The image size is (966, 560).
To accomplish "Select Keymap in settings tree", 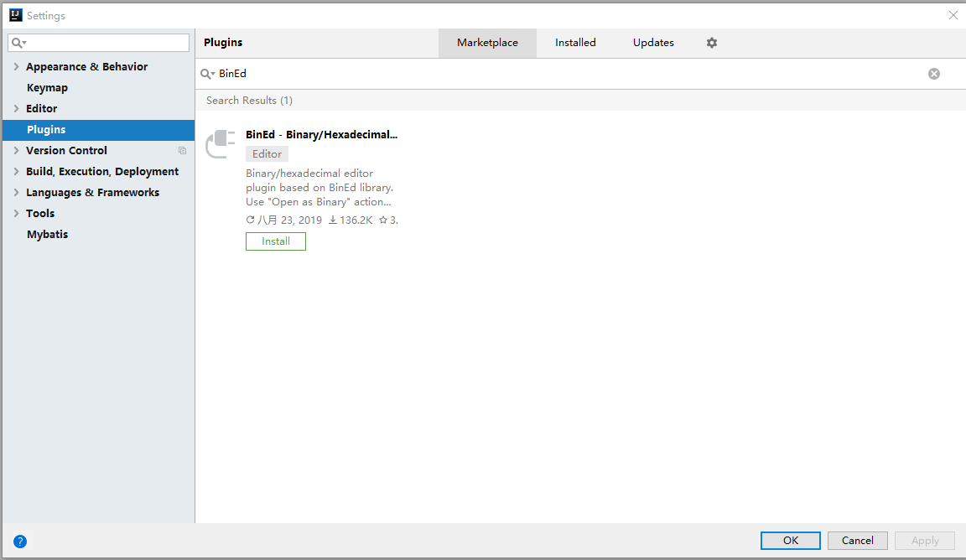I will [x=47, y=87].
